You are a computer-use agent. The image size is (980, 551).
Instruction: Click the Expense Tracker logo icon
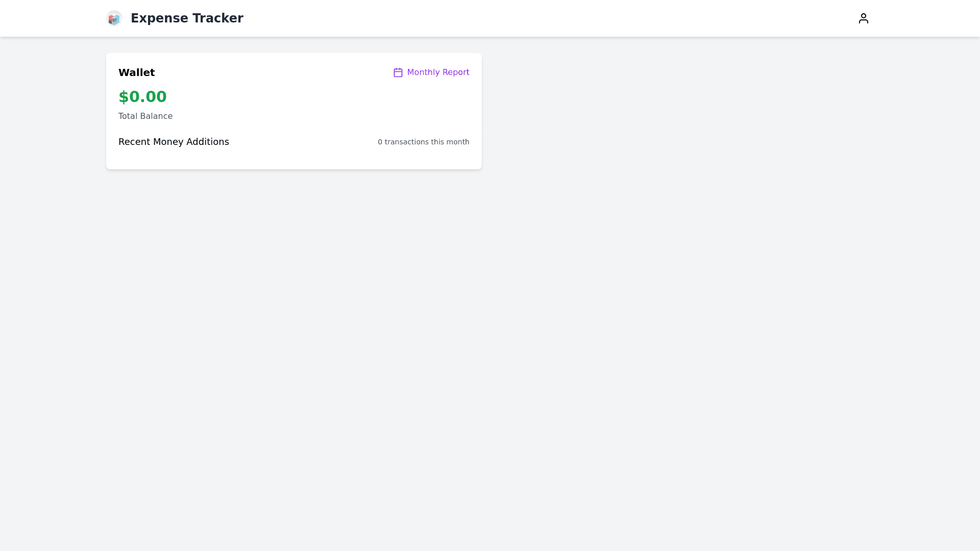point(114,18)
